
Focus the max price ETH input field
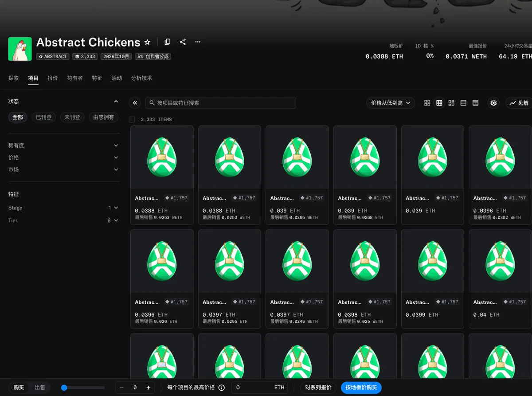[x=259, y=388]
